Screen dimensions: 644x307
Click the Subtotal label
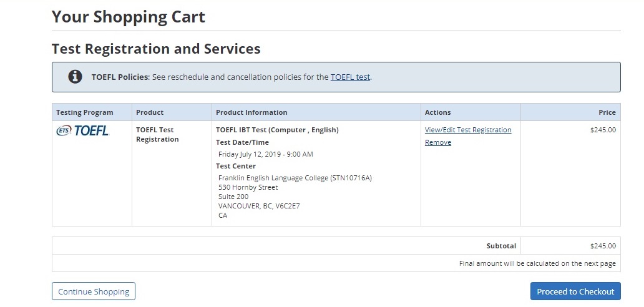[501, 246]
